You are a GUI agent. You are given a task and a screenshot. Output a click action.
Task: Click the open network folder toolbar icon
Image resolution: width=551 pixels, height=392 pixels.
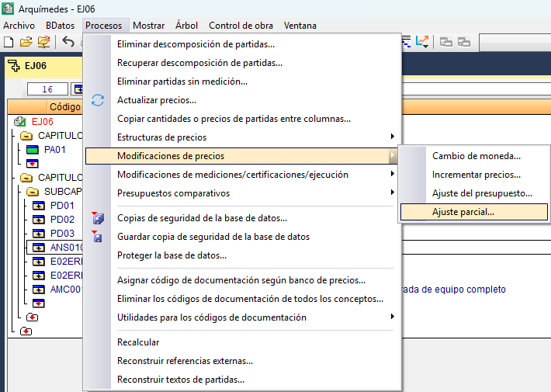(x=44, y=42)
